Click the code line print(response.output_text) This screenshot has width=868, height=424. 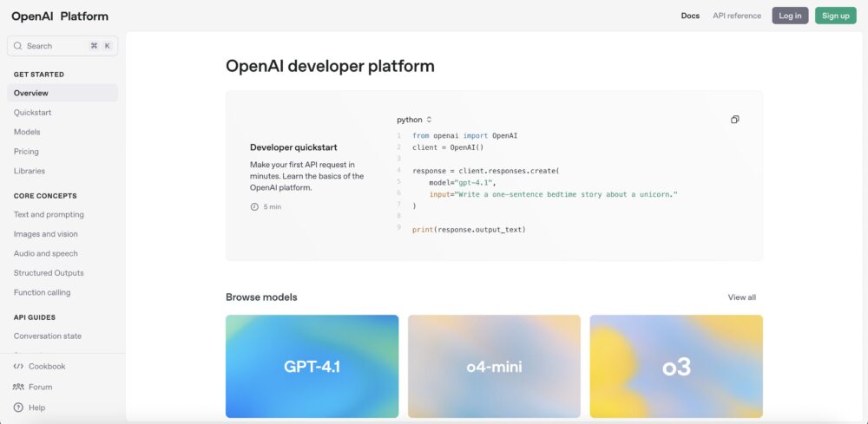point(469,230)
